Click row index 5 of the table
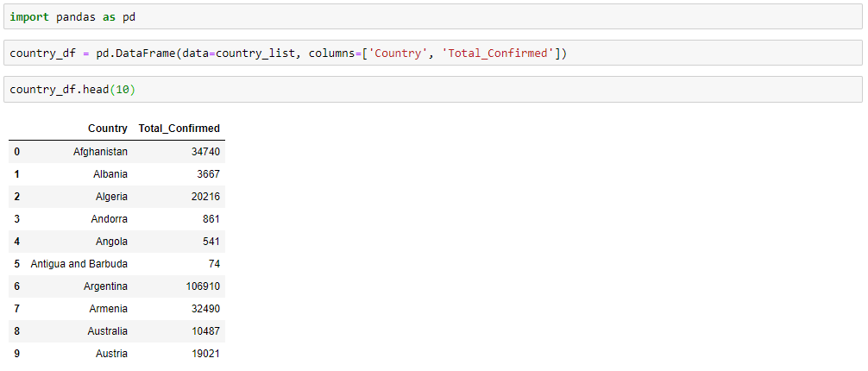This screenshot has width=868, height=371. [x=17, y=263]
